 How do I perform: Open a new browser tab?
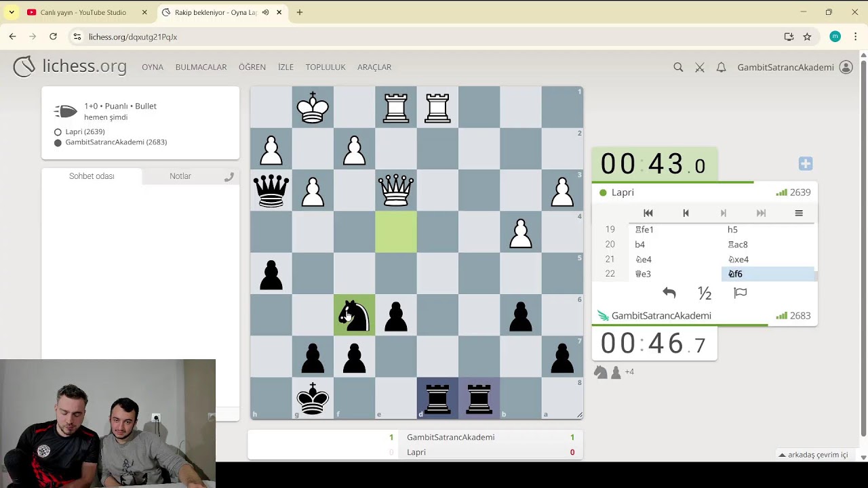coord(300,12)
